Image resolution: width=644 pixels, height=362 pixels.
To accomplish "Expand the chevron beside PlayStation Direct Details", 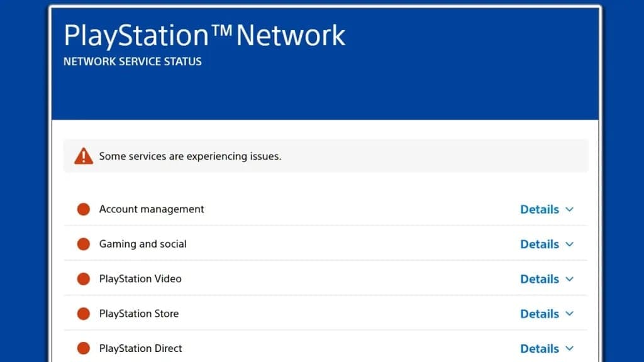I will point(569,348).
